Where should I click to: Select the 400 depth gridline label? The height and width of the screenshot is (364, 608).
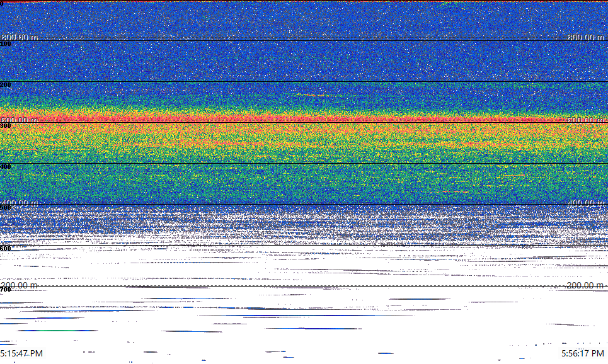tap(6, 167)
